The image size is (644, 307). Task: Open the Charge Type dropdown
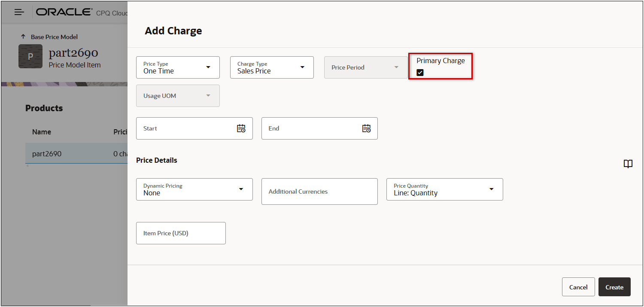[x=272, y=67]
